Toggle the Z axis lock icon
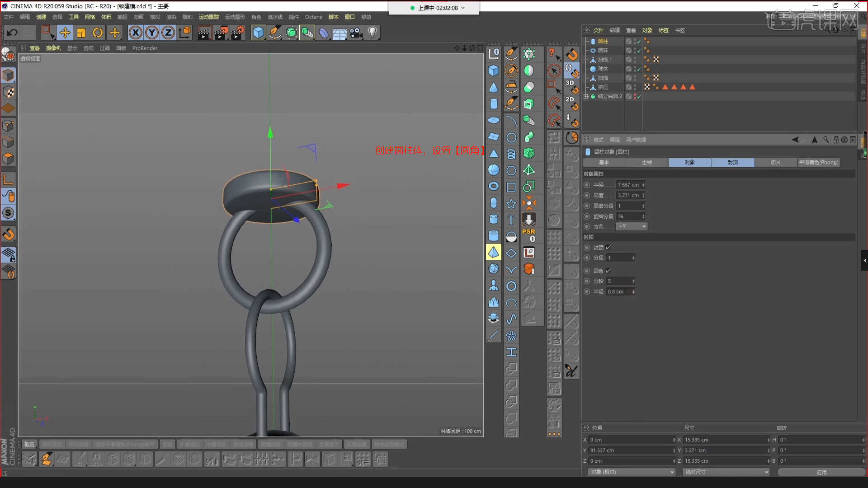The image size is (868, 488). coord(168,33)
